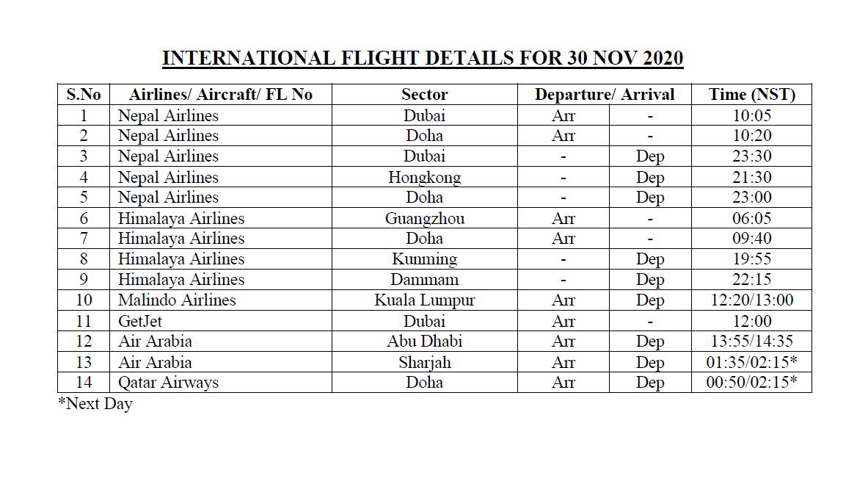The width and height of the screenshot is (868, 484).
Task: Select the Departure/ Arrival column header
Action: pyautogui.click(x=604, y=95)
